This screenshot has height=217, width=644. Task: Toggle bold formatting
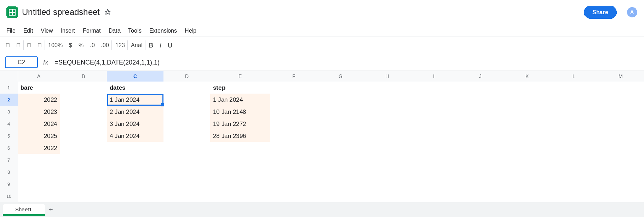[x=151, y=45]
